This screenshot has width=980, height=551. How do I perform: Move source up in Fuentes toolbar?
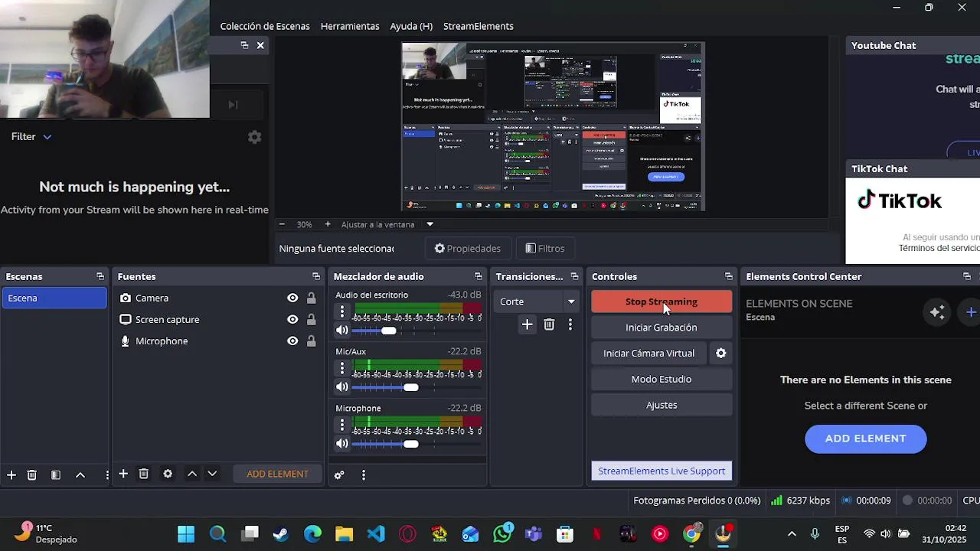coord(192,474)
